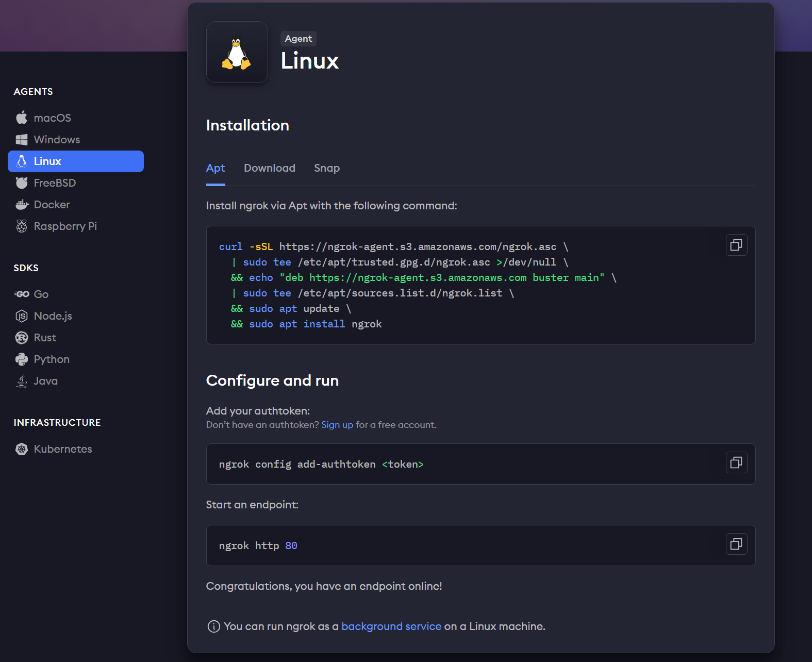Open the Java SDK page

(76, 381)
